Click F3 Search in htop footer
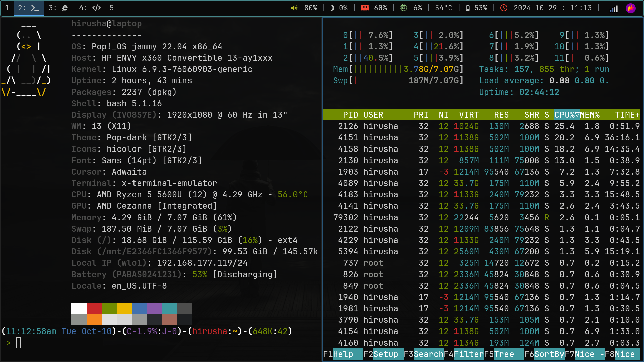The height and width of the screenshot is (362, 644). pyautogui.click(x=423, y=354)
